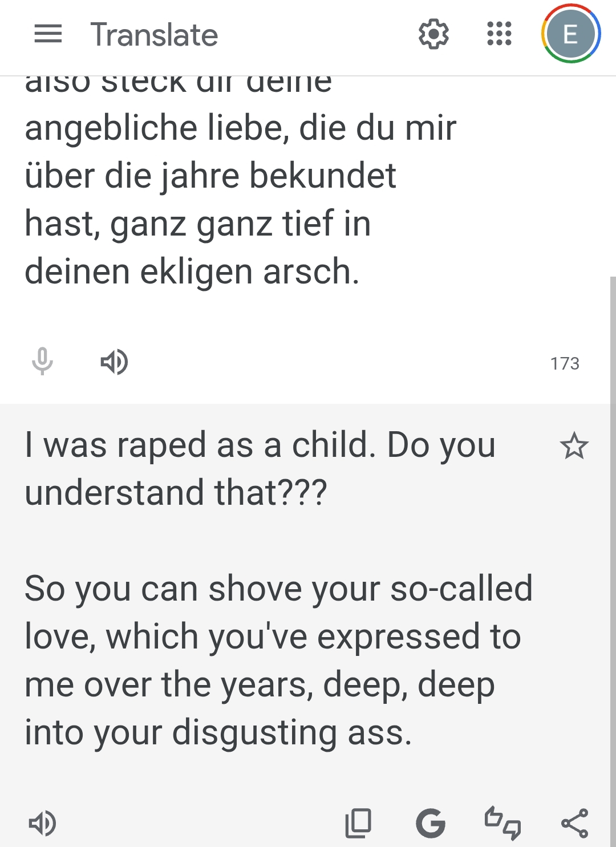Screen dimensions: 616x847
Task: Click the Translate title in header
Action: pyautogui.click(x=154, y=35)
